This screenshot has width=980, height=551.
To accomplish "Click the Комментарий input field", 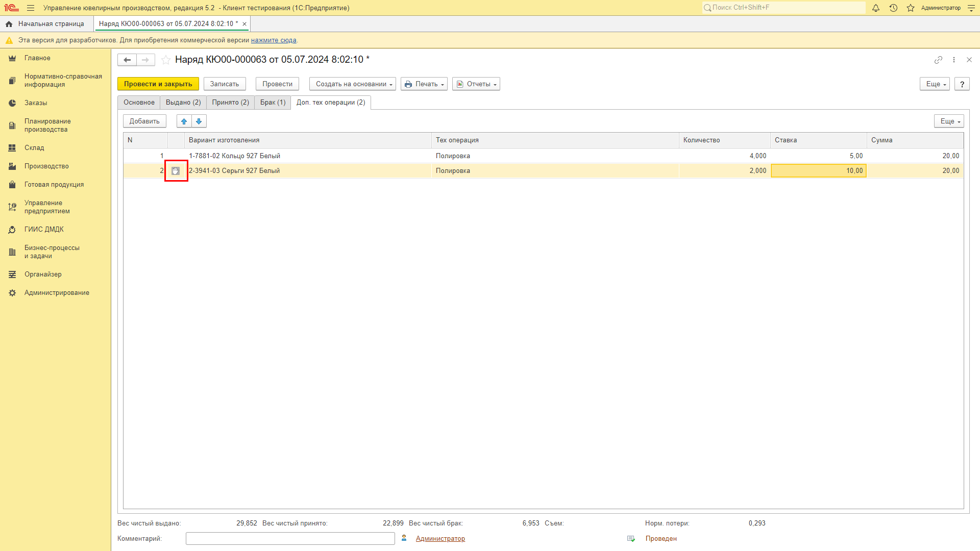I will click(290, 539).
